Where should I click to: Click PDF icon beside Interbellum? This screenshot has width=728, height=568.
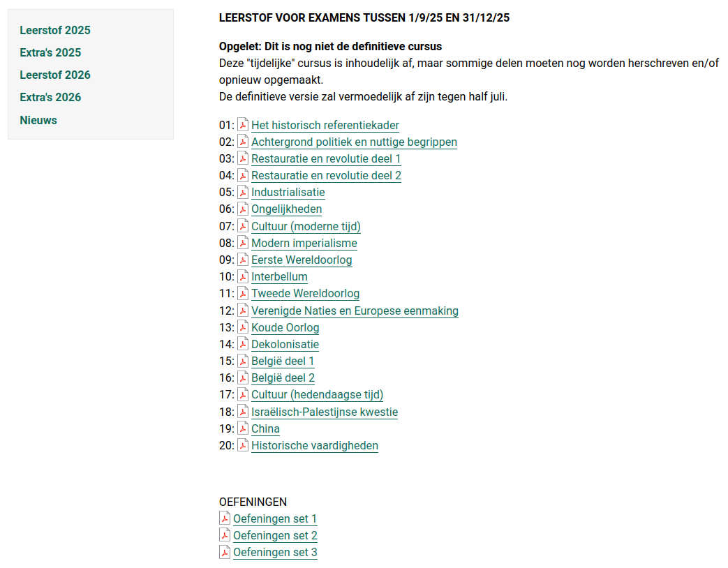point(243,276)
